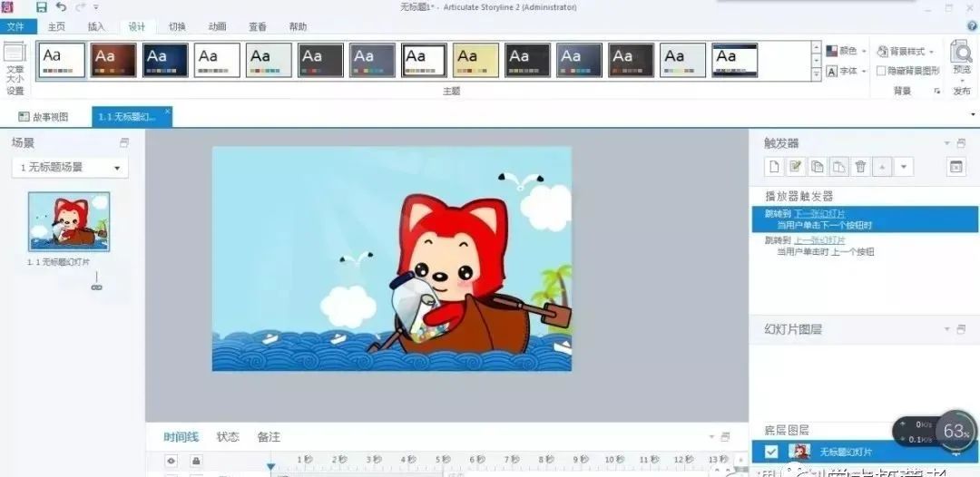
Task: Open the 字体 theme fonts dropdown
Action: point(847,71)
